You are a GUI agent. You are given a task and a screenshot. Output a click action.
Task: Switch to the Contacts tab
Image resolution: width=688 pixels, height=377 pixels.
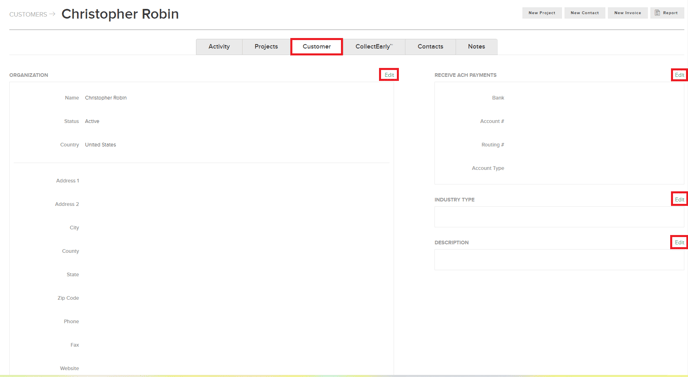430,47
